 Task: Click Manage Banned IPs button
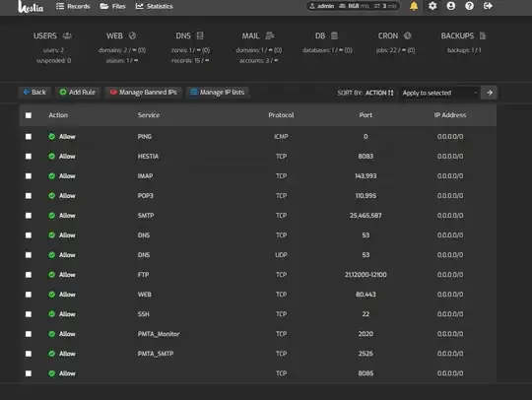coord(143,93)
